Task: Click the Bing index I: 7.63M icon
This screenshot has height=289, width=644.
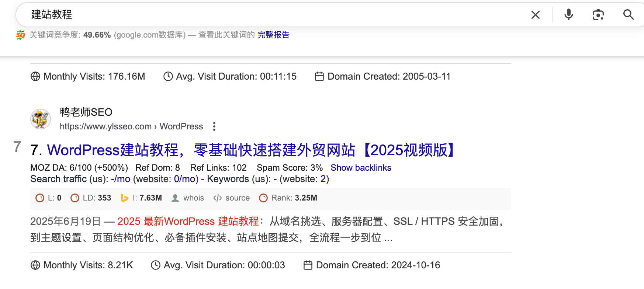Action: coord(124,198)
